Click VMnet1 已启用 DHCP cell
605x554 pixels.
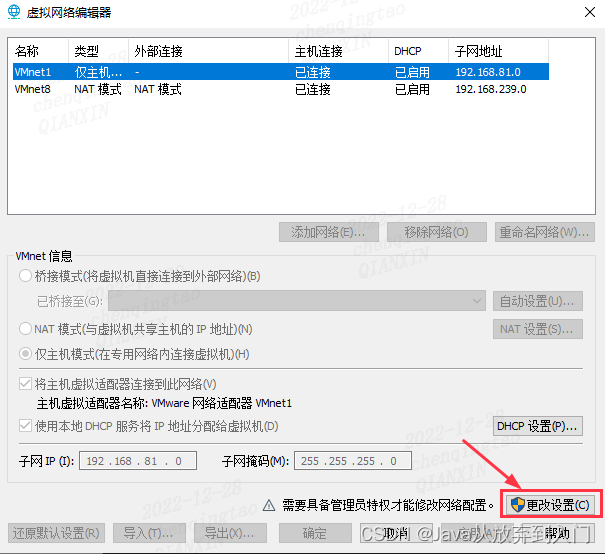click(x=412, y=72)
